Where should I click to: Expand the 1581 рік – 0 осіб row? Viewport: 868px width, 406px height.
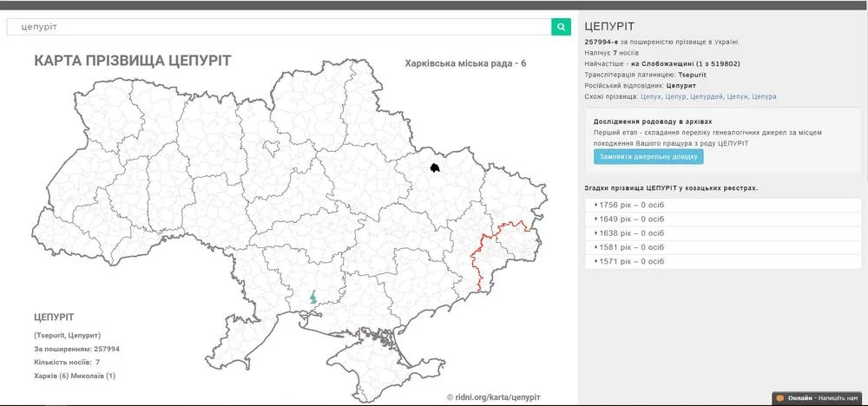(723, 247)
